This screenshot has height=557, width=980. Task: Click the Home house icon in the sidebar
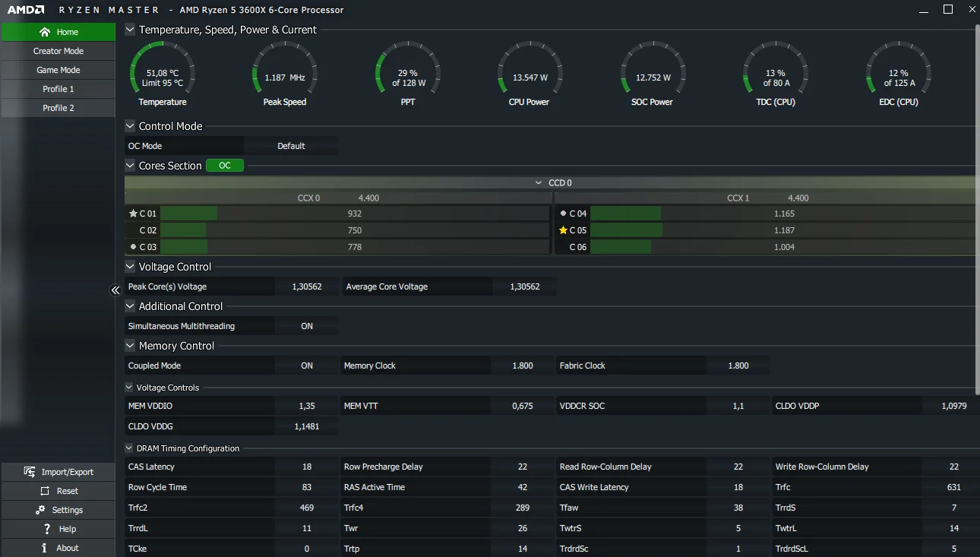coord(46,32)
